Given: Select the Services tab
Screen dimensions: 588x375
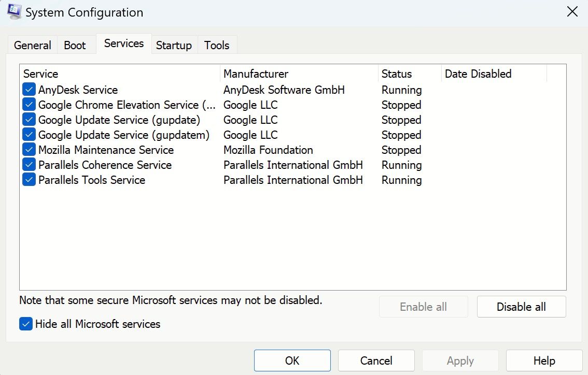Looking at the screenshot, I should coord(123,44).
